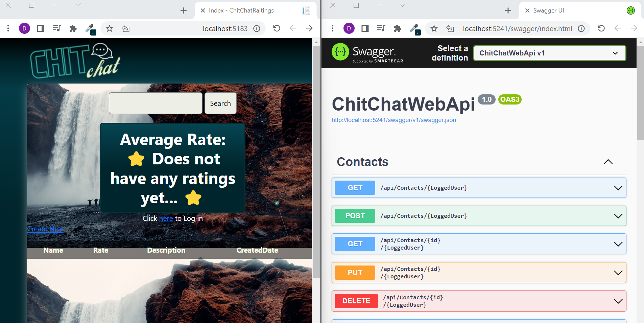Click the profile avatar D in the left browser

[24, 28]
